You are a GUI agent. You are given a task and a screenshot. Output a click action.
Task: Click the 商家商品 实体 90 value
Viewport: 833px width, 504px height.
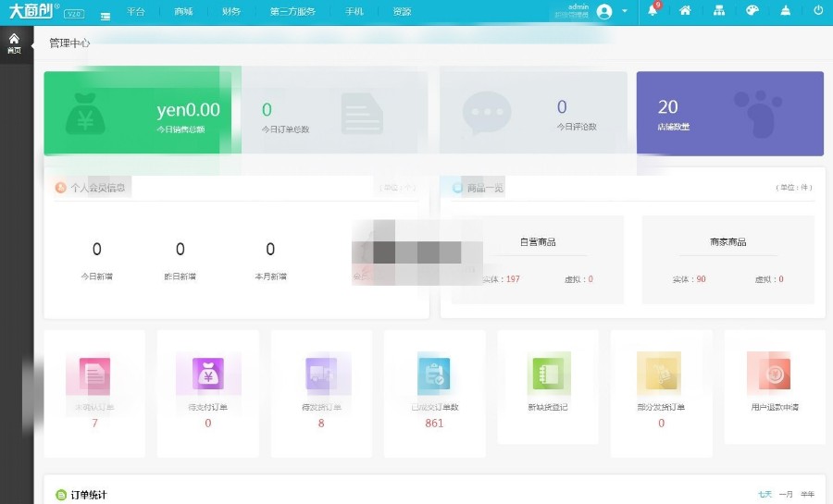(701, 279)
